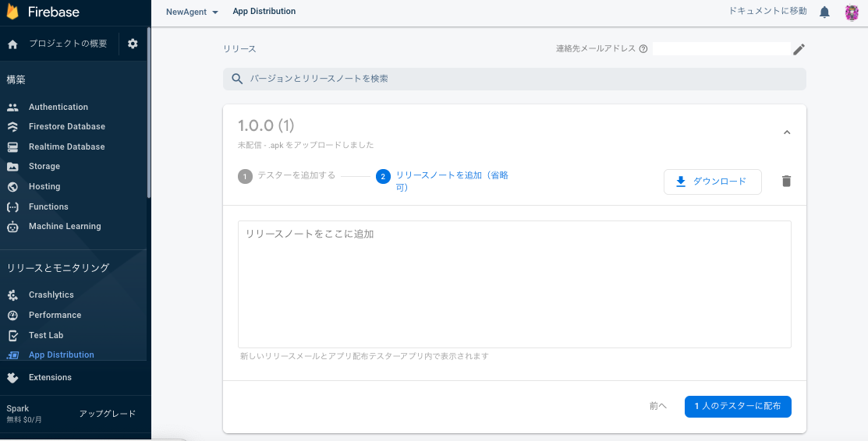
Task: Click the 前へ back button
Action: (x=657, y=406)
